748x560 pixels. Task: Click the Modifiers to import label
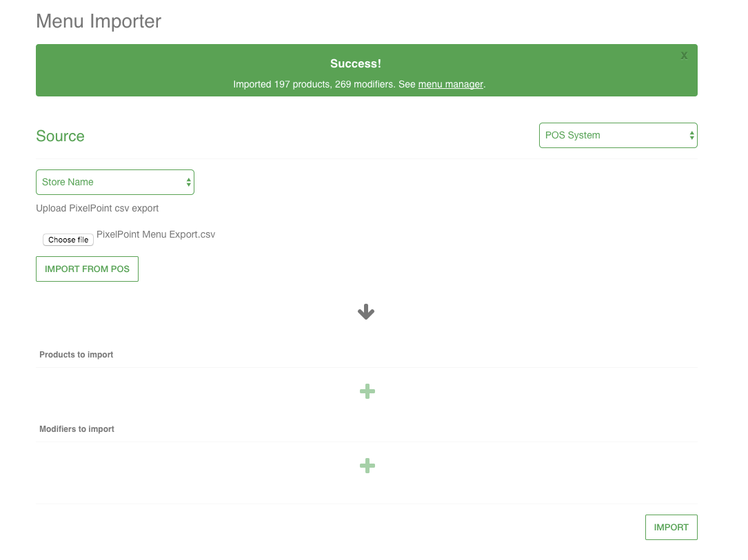[77, 429]
